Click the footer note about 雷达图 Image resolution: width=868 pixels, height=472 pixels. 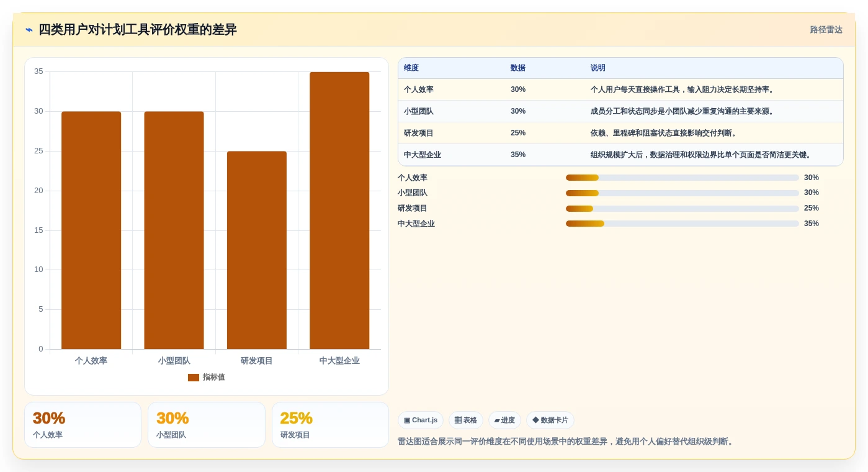point(566,442)
